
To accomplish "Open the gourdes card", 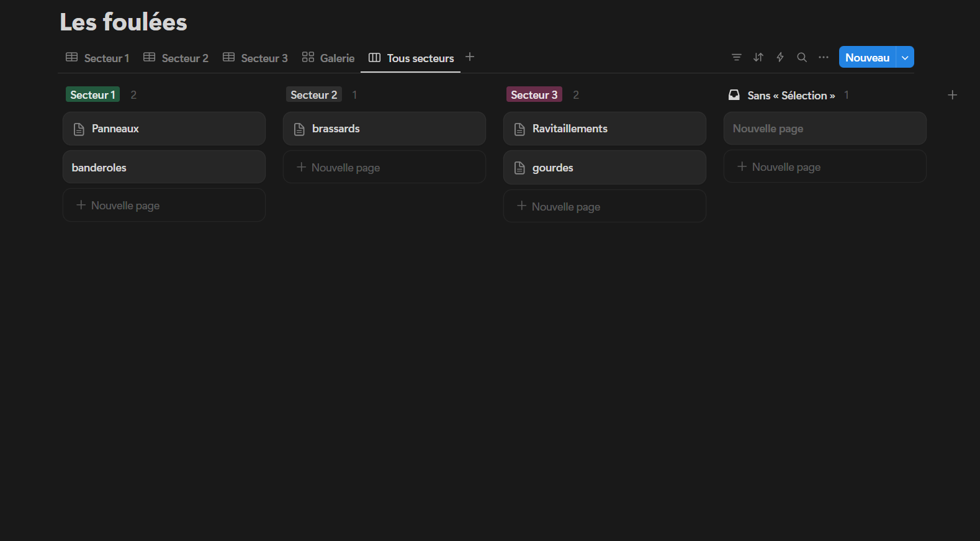I will tap(605, 168).
